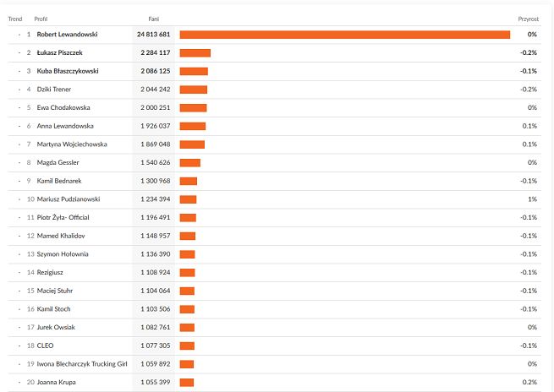This screenshot has height=392, width=554.
Task: Select Martyna Wojciechowska profile name
Action: 72,144
